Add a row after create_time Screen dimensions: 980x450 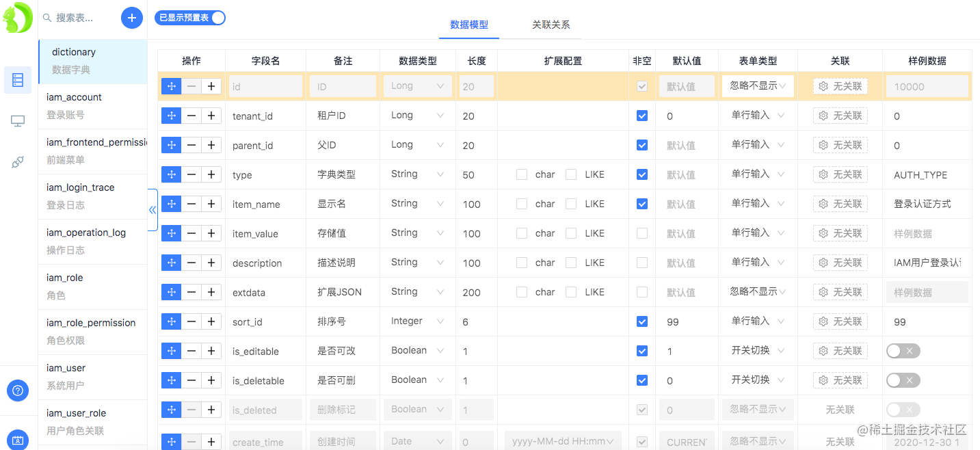coord(211,442)
